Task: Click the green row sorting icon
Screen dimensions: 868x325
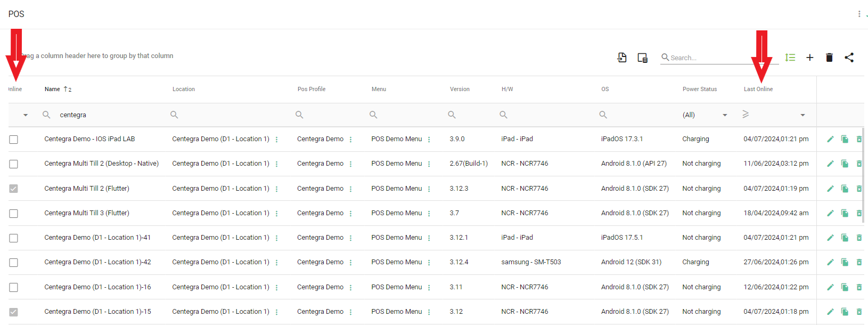Action: click(x=790, y=58)
